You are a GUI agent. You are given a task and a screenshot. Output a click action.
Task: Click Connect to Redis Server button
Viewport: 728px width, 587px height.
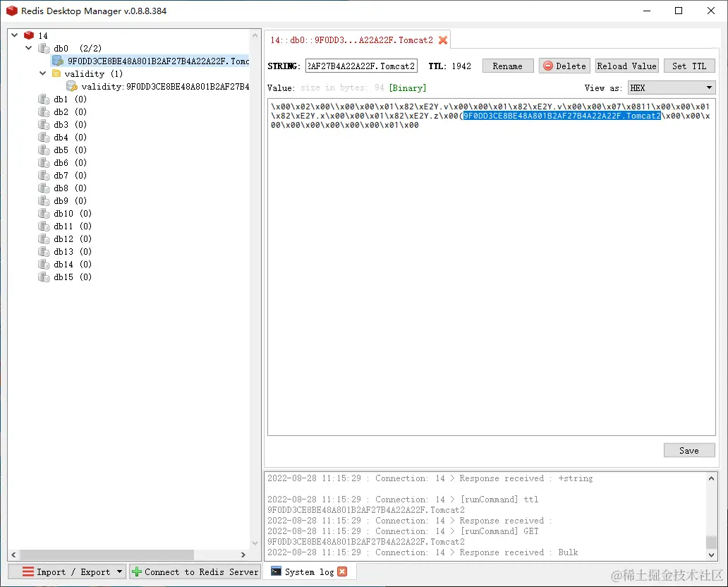coord(195,571)
